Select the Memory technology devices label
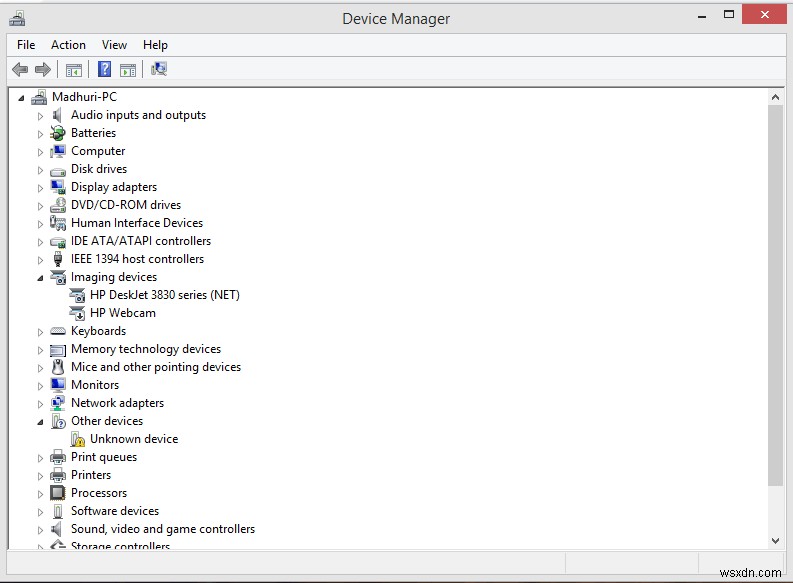Viewport: 793px width, 583px height. 146,349
